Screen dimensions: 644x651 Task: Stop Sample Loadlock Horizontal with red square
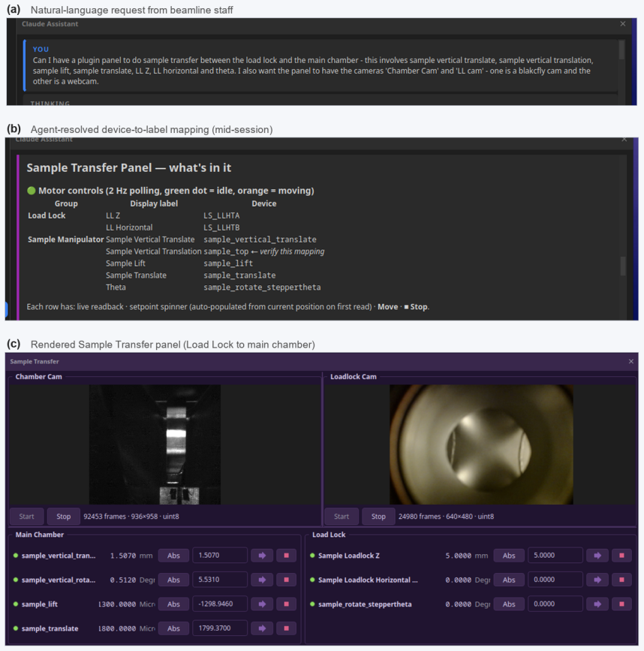point(621,580)
